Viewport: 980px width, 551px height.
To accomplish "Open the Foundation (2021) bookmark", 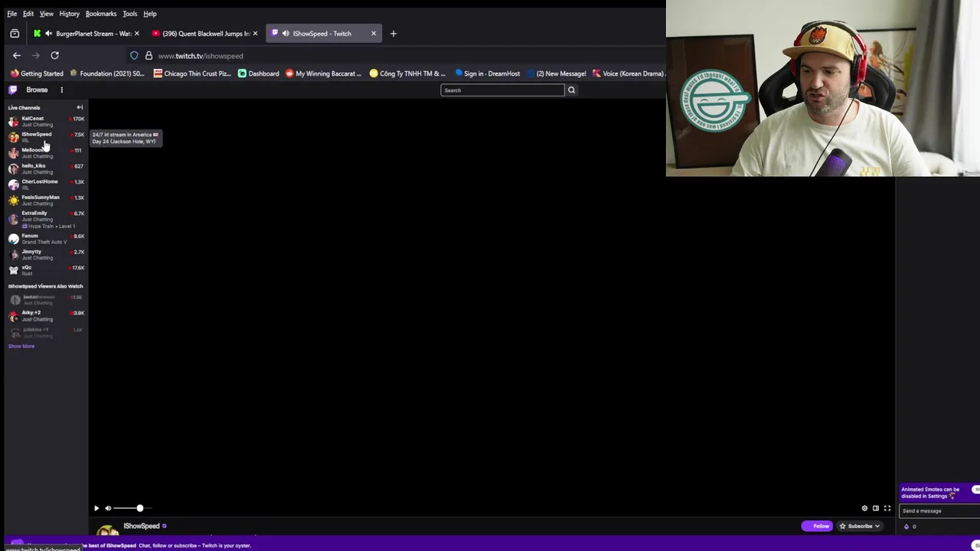I will [107, 73].
